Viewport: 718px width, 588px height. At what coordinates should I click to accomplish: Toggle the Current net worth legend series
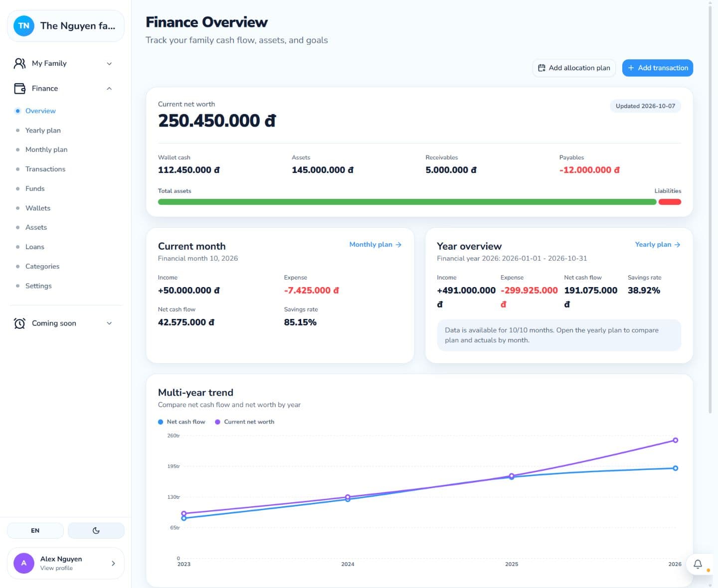point(244,422)
